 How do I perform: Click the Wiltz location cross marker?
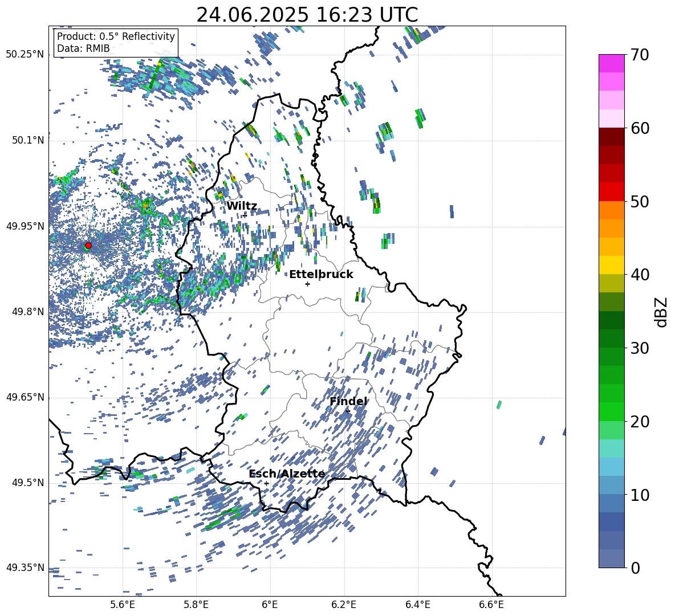245,215
